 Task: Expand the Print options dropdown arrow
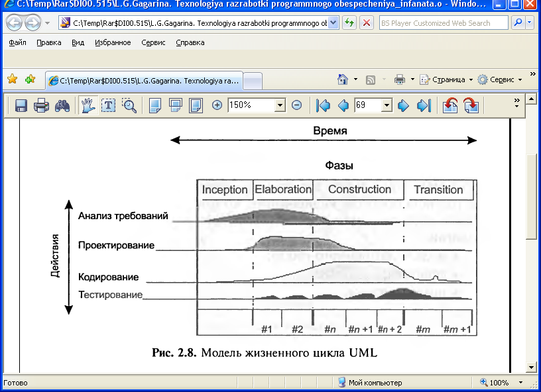[412, 79]
